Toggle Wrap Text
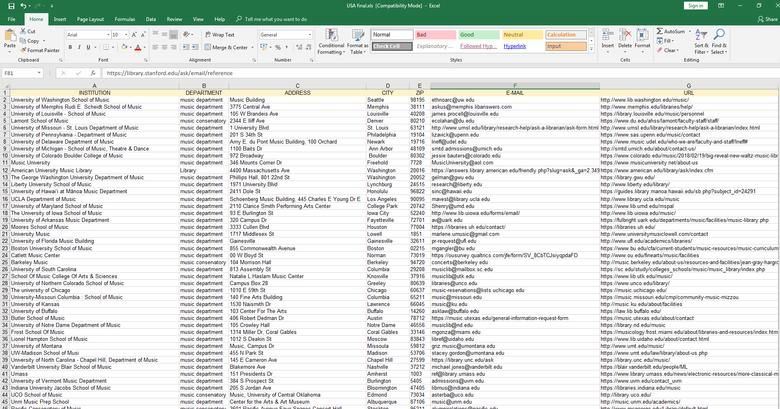 (220, 35)
